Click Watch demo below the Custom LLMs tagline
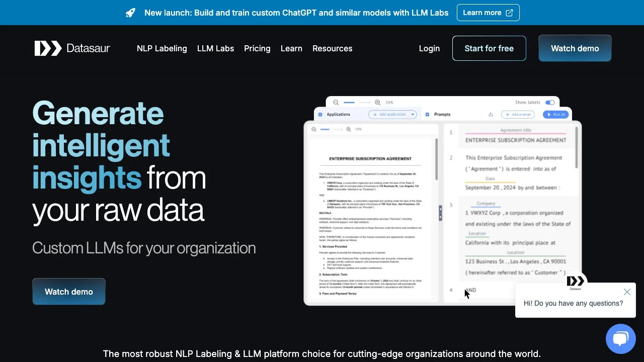 [69, 292]
